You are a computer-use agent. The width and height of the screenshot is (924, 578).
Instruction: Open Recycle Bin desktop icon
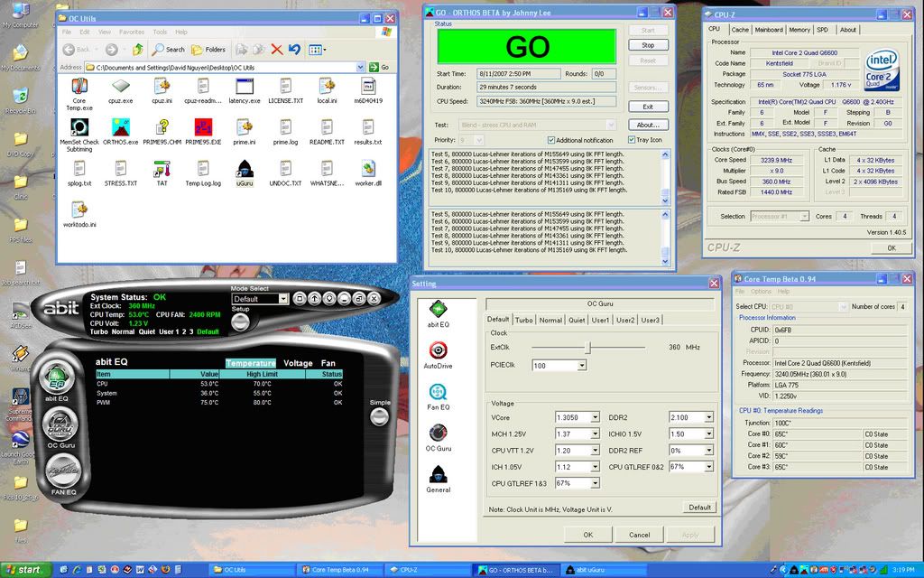(21, 100)
